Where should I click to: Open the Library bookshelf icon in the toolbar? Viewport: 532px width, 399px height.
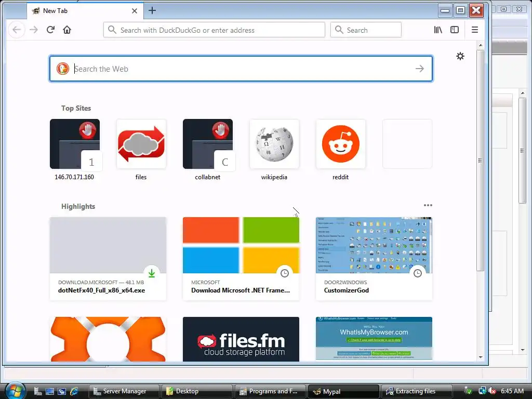[x=438, y=30]
